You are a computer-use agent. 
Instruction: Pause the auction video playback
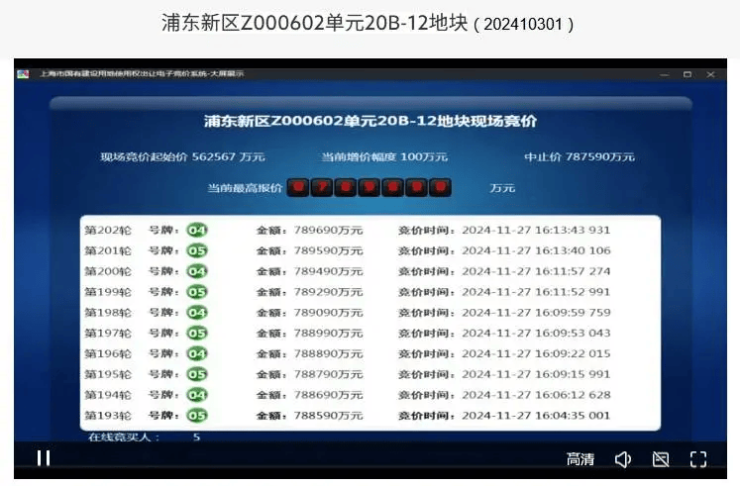pos(43,458)
